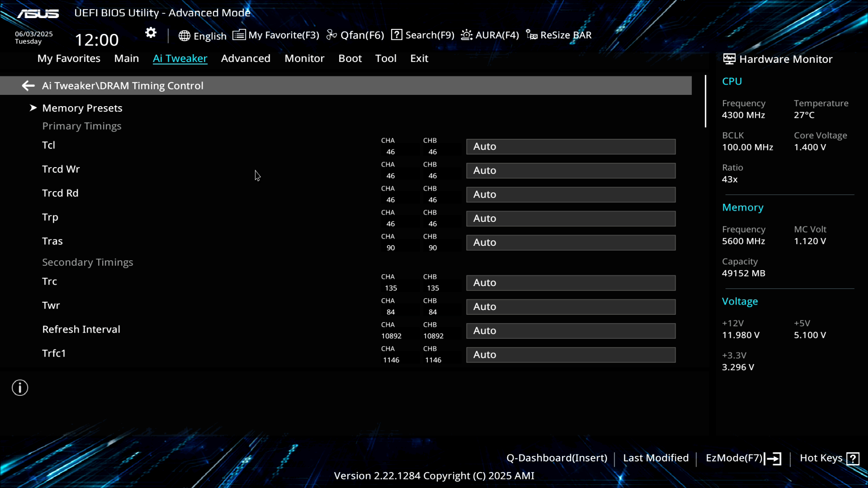Click the Search question mark icon
This screenshot has width=868, height=488.
coord(396,35)
